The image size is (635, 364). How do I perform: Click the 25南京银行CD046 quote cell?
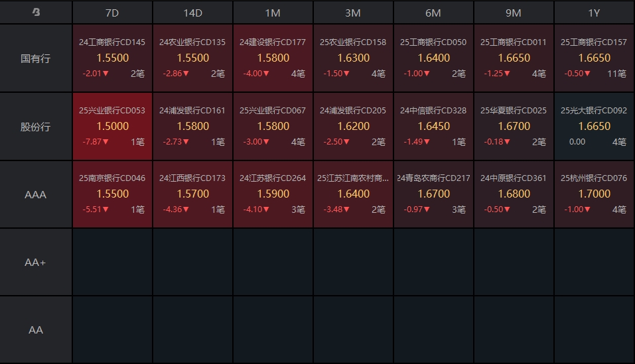[x=112, y=194]
